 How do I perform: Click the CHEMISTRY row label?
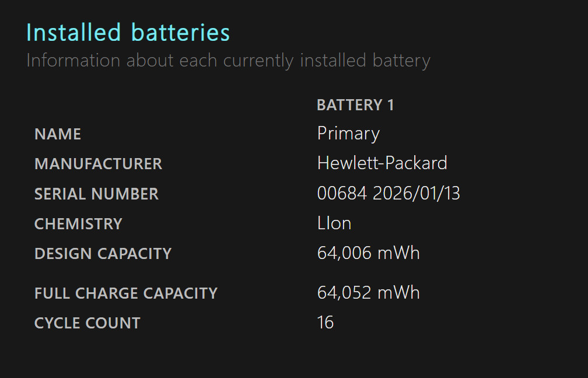(x=78, y=224)
